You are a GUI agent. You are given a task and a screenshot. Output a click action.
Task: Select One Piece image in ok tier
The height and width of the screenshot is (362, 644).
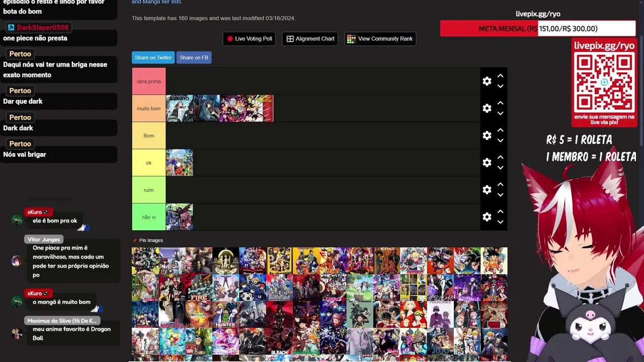(180, 163)
